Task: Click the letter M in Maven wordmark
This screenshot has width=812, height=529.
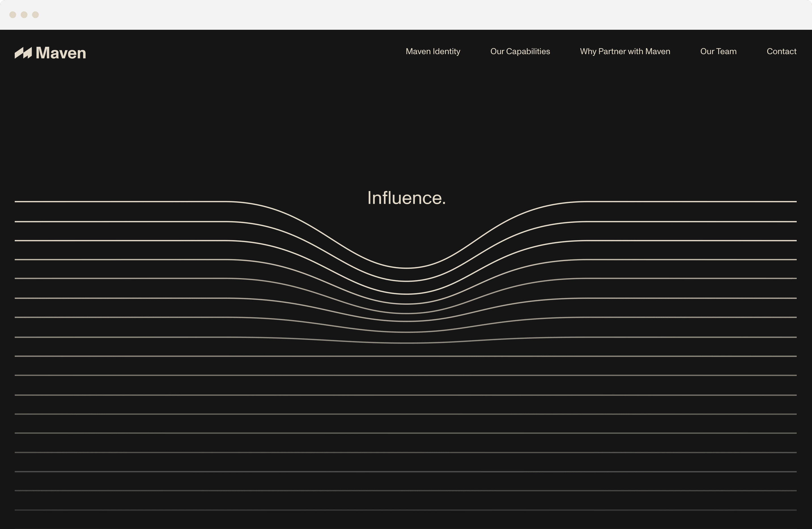Action: pyautogui.click(x=43, y=53)
